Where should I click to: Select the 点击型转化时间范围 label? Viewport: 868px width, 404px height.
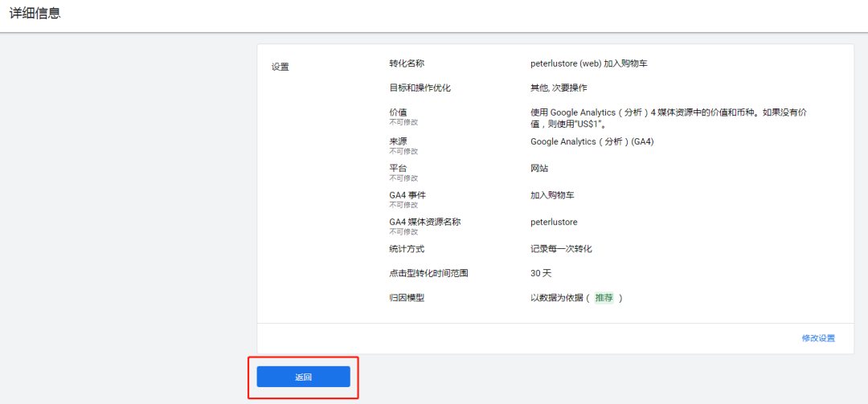point(429,273)
